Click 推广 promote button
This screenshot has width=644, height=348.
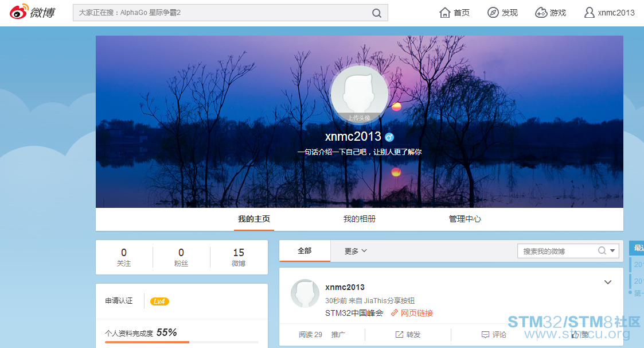tap(338, 334)
